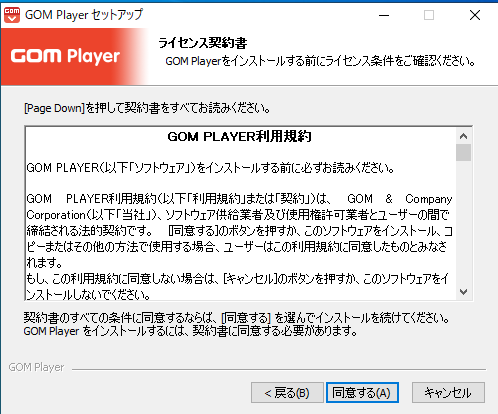Image resolution: width=498 pixels, height=414 pixels.
Task: Click the license scrollbar up arrow
Action: click(463, 136)
